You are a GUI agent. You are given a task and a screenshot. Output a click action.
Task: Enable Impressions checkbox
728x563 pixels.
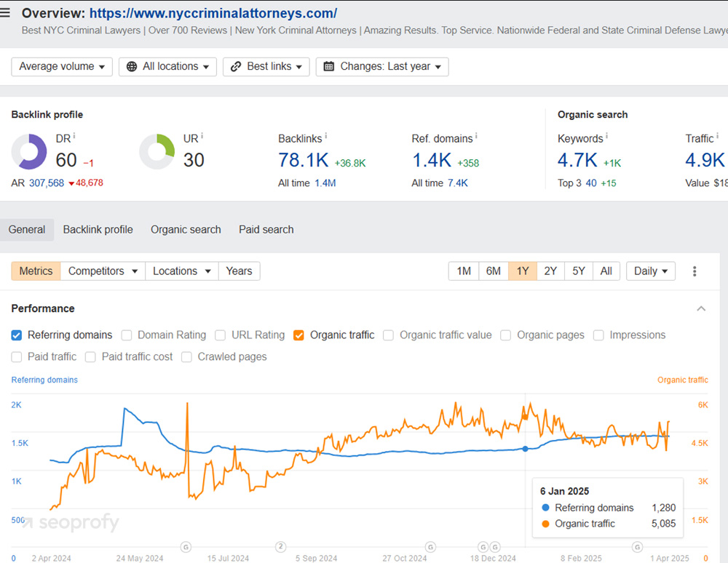click(598, 335)
